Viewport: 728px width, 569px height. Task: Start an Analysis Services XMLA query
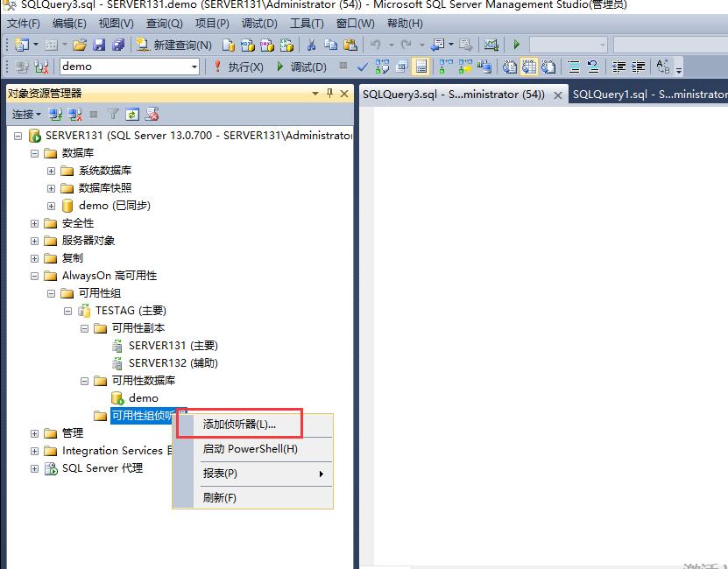pos(286,45)
